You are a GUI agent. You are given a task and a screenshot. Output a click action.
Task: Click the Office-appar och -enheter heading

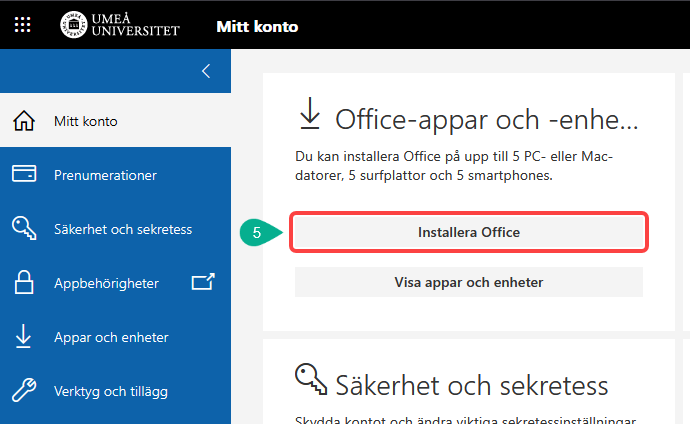[485, 121]
